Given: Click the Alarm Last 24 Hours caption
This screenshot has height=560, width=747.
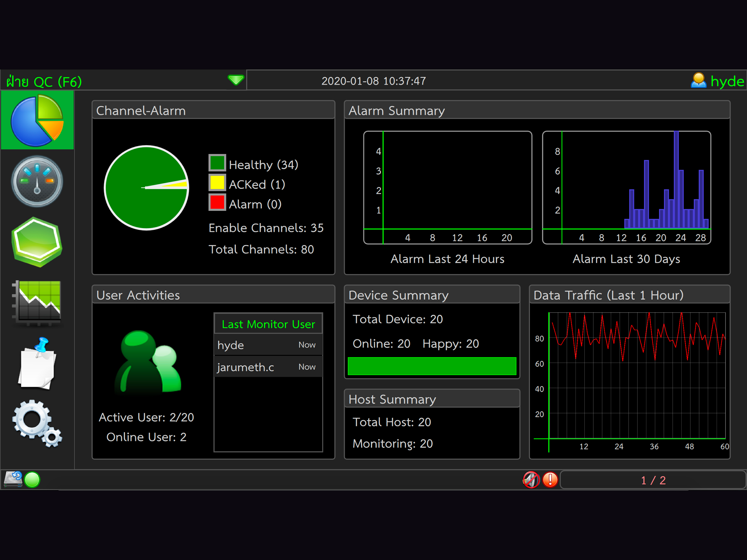Looking at the screenshot, I should (x=447, y=259).
